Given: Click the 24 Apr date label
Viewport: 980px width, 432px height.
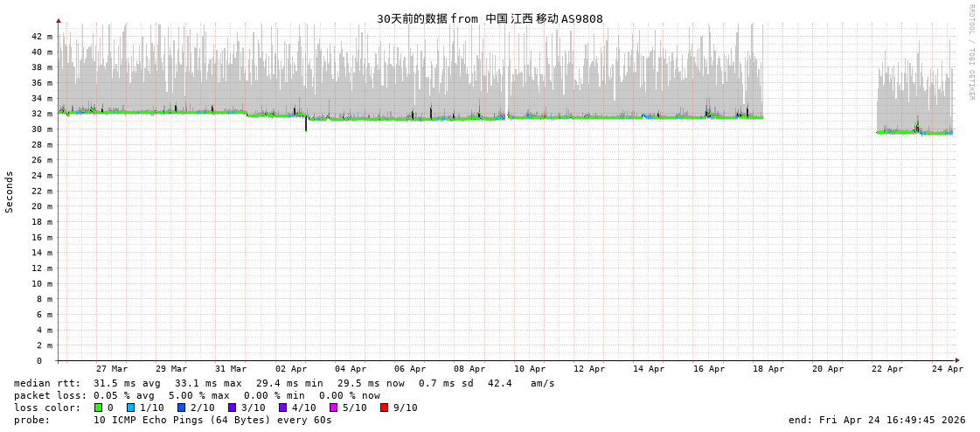Looking at the screenshot, I should click(947, 369).
